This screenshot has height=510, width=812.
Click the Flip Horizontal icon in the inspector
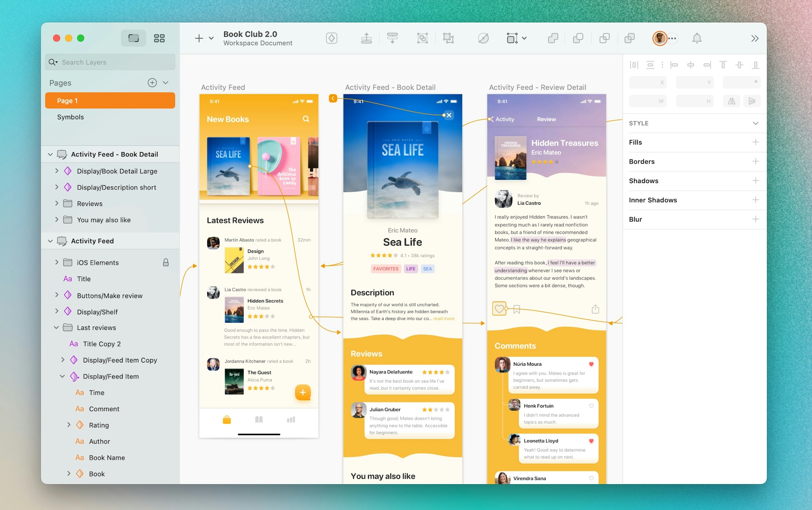coord(732,101)
